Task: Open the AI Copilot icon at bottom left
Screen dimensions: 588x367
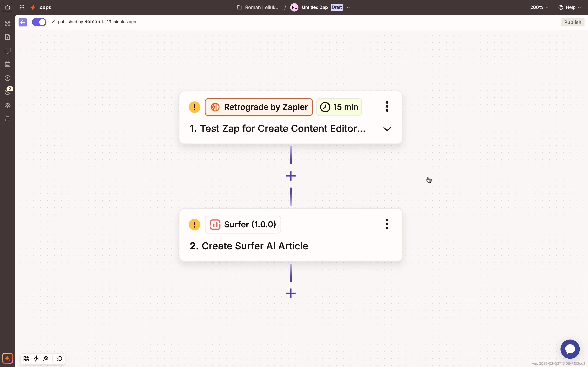Action: 8,358
